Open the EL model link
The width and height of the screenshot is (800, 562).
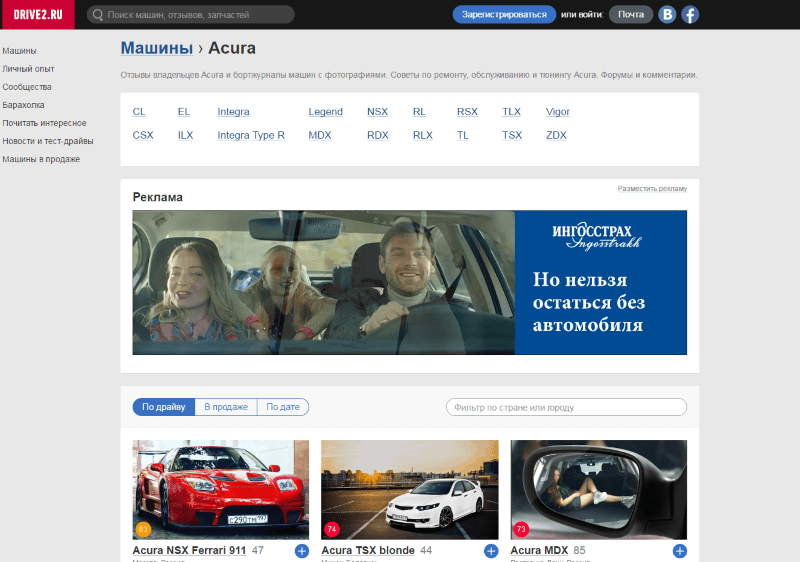[x=184, y=112]
